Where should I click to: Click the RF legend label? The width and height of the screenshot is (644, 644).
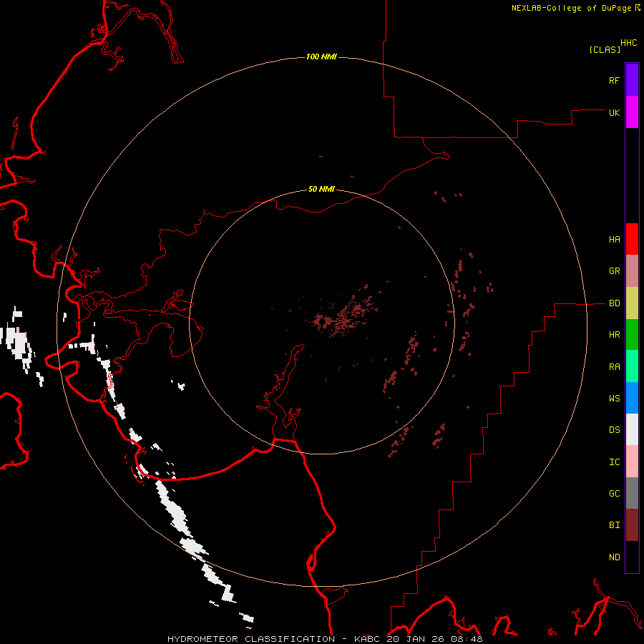pos(614,80)
